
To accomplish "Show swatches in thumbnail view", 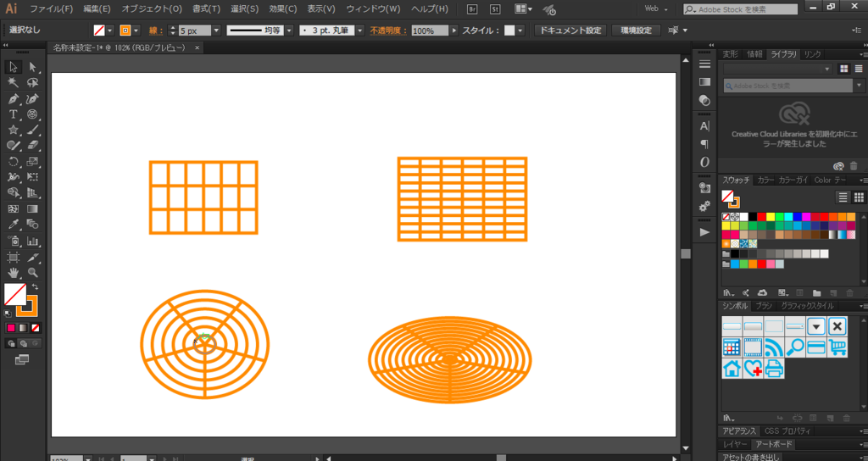I will point(859,197).
